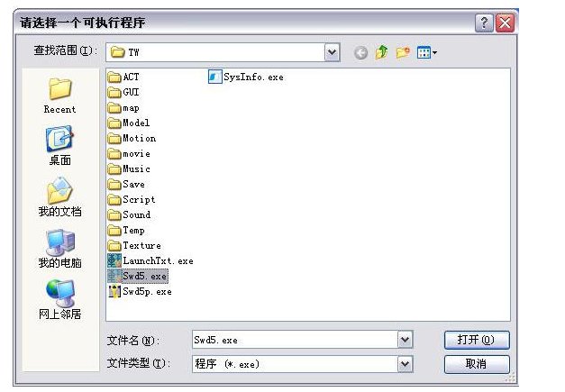Select the Script folder icon
Screen dimensions: 565x392
pyautogui.click(x=114, y=199)
